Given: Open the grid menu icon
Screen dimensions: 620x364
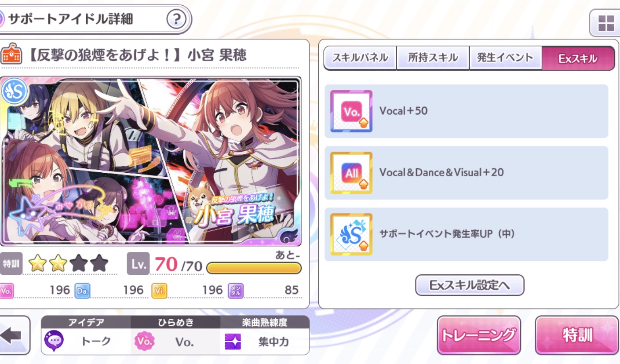Looking at the screenshot, I should 606,23.
